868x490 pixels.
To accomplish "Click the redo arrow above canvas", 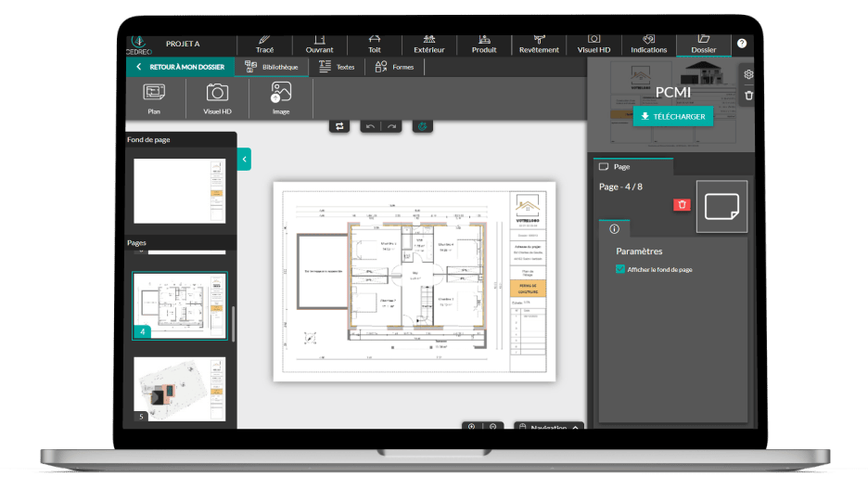I will 392,126.
